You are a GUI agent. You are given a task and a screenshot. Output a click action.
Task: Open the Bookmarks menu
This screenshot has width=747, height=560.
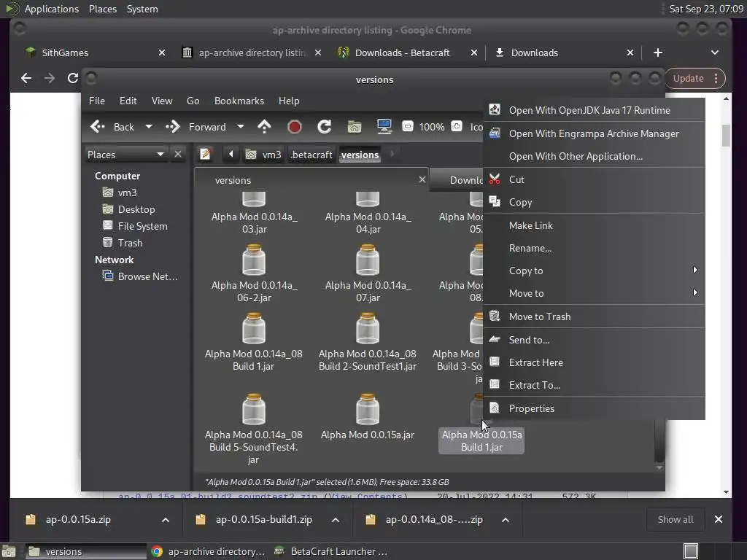pos(239,101)
